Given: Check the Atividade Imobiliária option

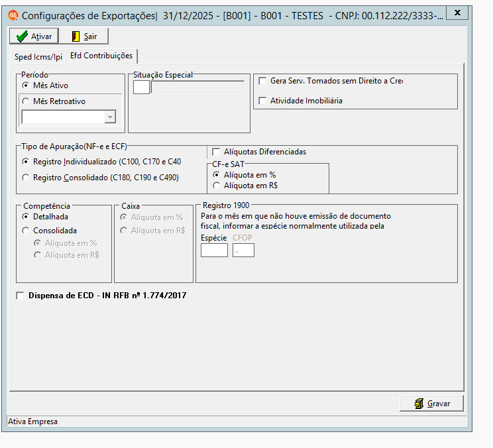Looking at the screenshot, I should (262, 101).
